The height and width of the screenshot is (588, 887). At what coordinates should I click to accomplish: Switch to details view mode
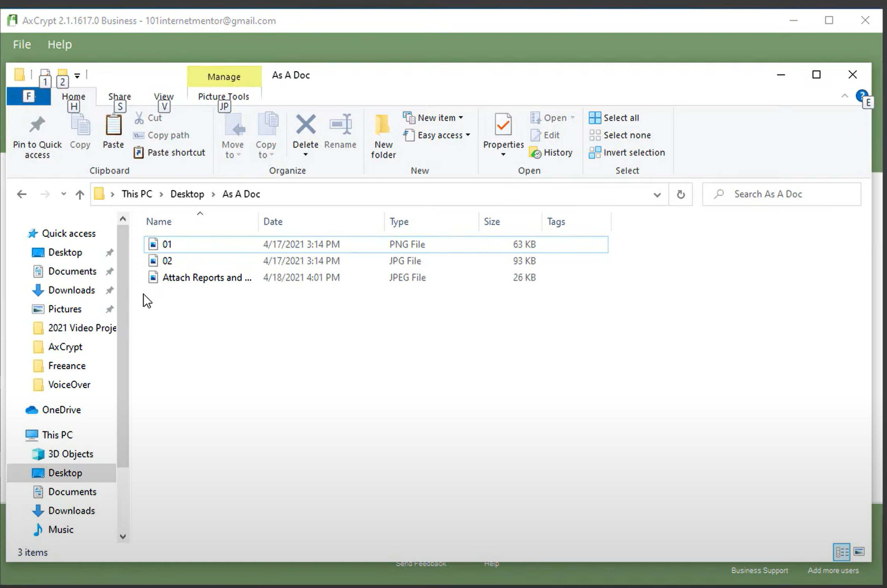pos(842,552)
